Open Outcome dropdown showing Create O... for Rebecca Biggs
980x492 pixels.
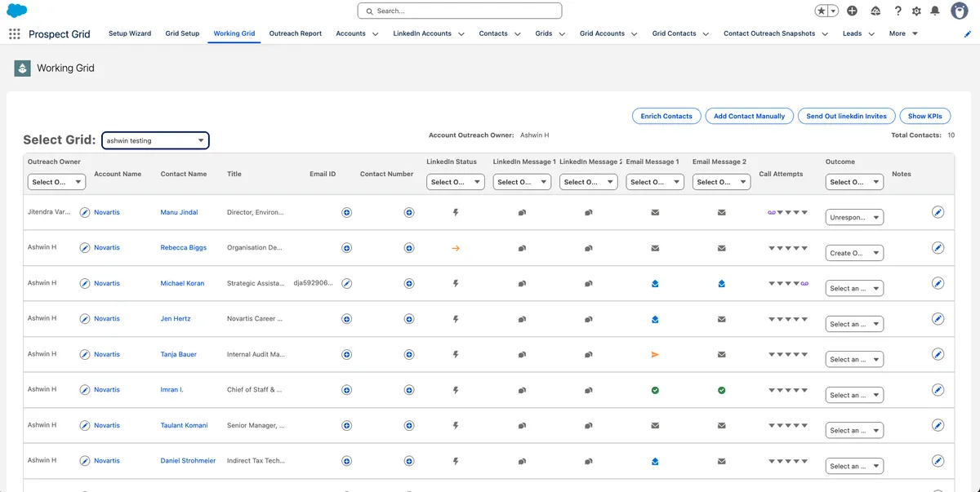(x=854, y=253)
